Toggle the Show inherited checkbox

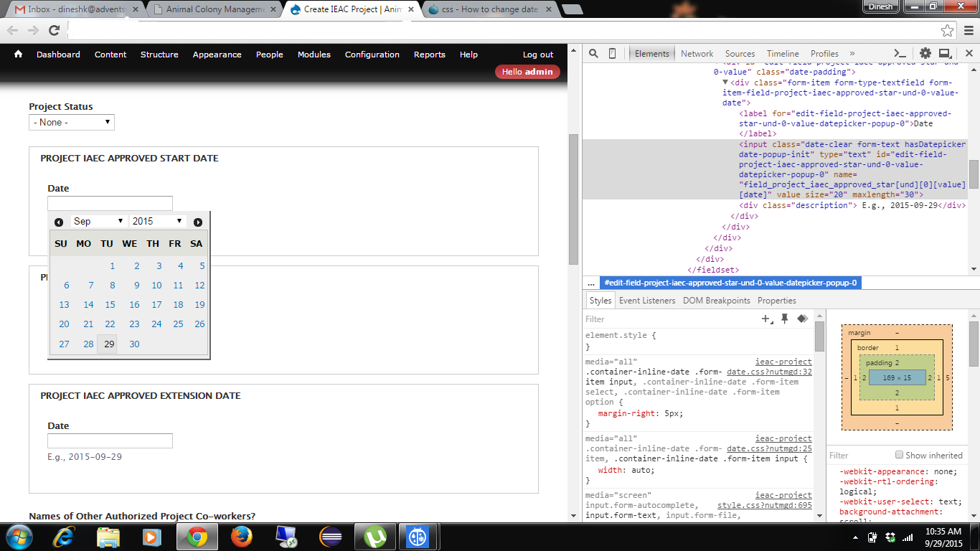(899, 455)
